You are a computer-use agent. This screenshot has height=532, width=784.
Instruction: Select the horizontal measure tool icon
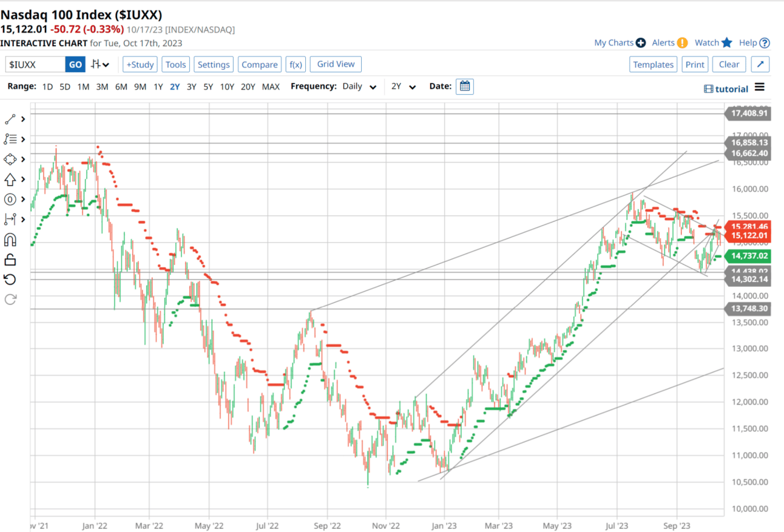coord(10,219)
